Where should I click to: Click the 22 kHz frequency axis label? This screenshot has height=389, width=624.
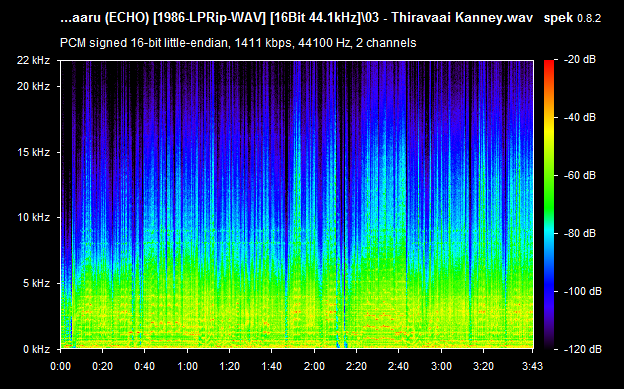point(33,61)
